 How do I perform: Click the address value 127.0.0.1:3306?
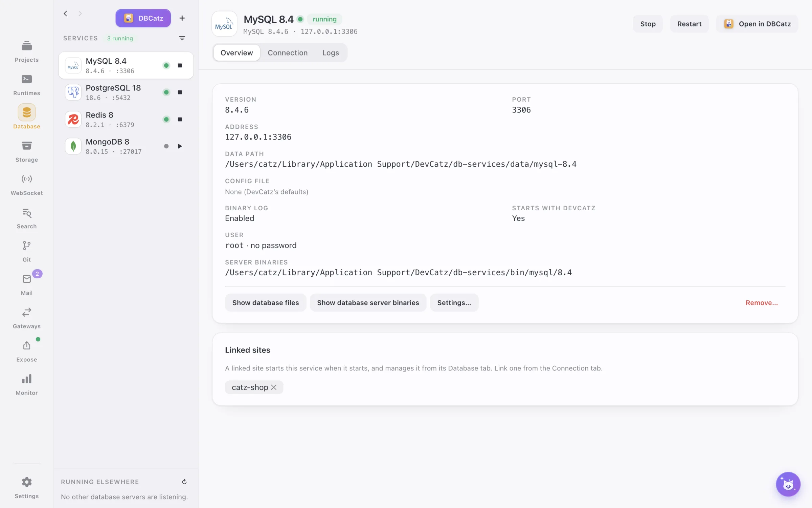(258, 137)
